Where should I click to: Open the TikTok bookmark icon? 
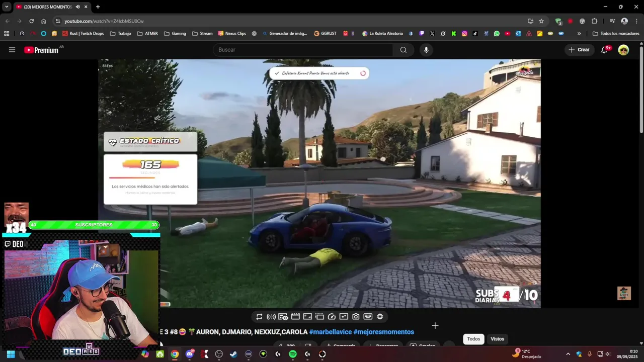tap(475, 34)
